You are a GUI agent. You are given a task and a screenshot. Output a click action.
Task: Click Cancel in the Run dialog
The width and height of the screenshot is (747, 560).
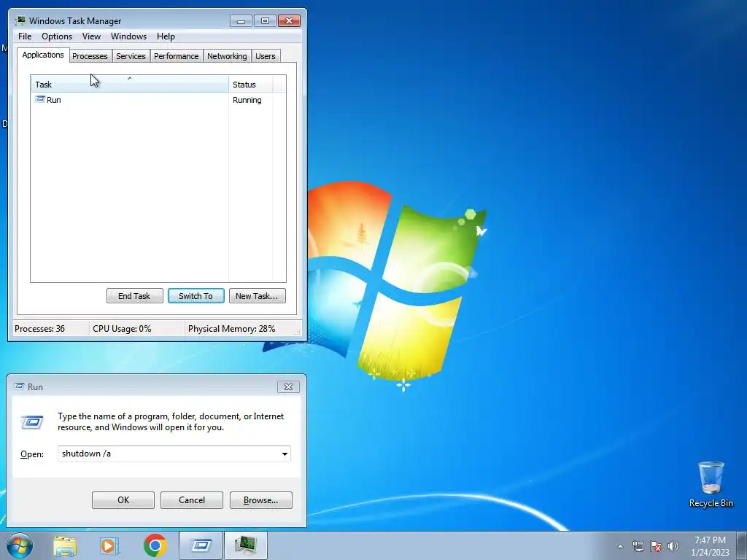[x=192, y=500]
